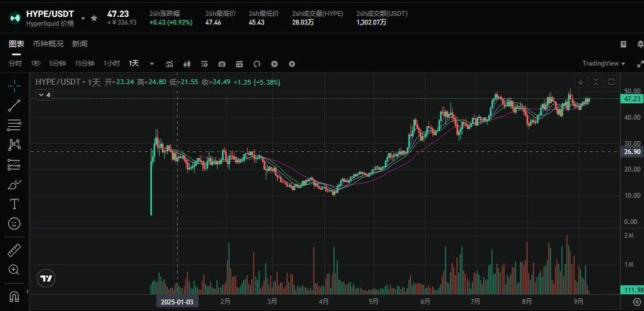
Task: Open the emoji sticker tool
Action: (x=14, y=224)
